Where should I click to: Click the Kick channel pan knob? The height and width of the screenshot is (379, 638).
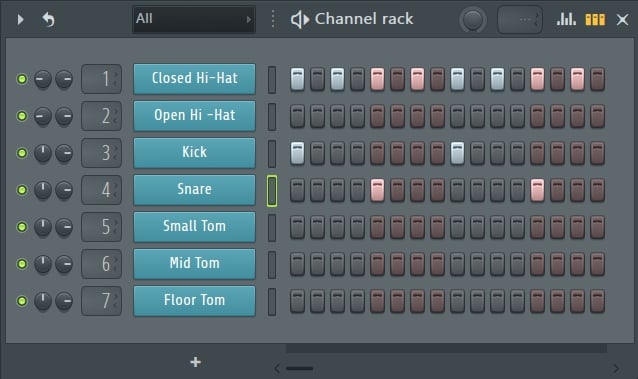(x=43, y=153)
